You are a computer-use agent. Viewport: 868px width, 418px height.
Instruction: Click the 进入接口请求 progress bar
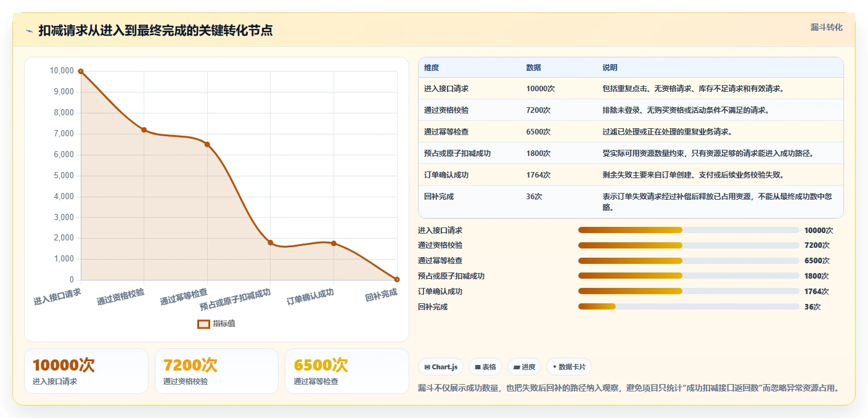point(689,230)
